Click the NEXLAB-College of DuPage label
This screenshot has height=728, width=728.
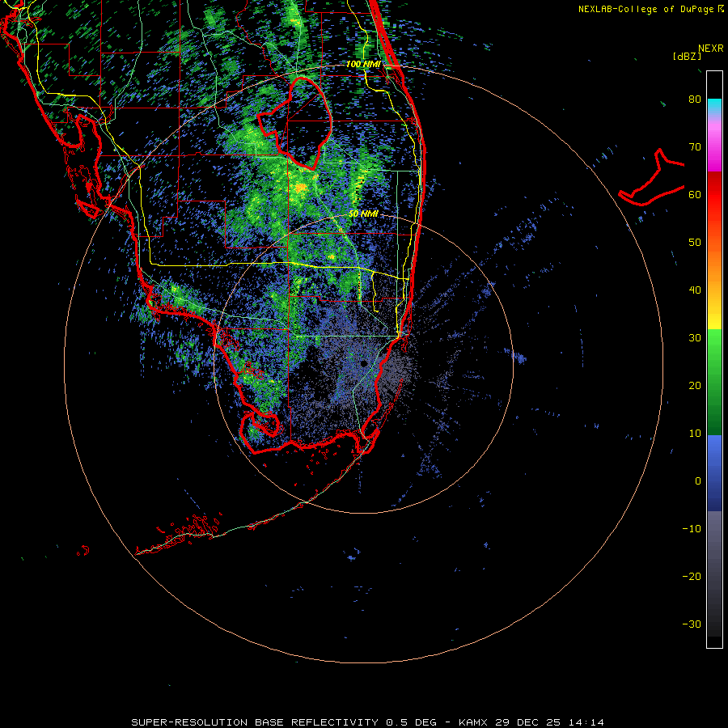pyautogui.click(x=646, y=9)
